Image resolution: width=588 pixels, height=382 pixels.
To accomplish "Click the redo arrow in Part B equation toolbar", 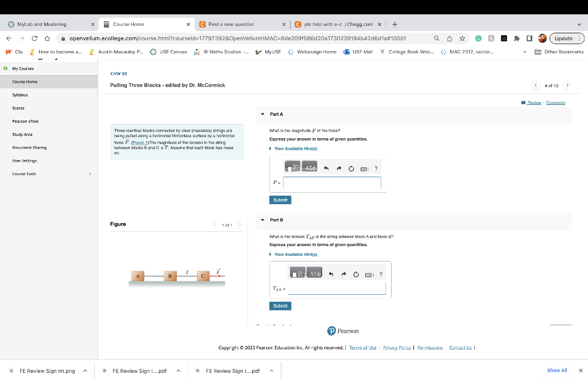I will point(343,274).
